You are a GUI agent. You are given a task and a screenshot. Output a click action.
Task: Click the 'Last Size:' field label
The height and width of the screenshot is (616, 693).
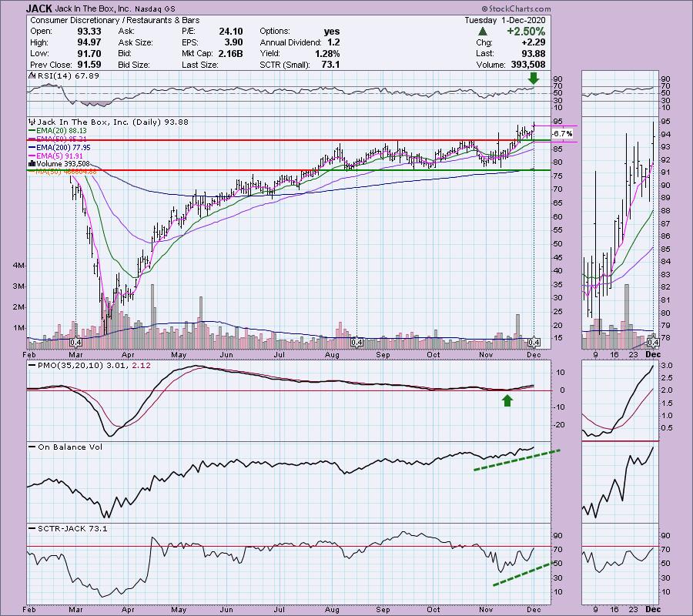click(199, 65)
